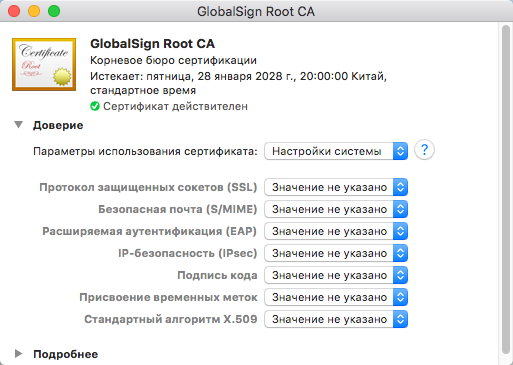Click the green valid-certificate checkmark icon
This screenshot has height=365, width=513.
(x=95, y=106)
